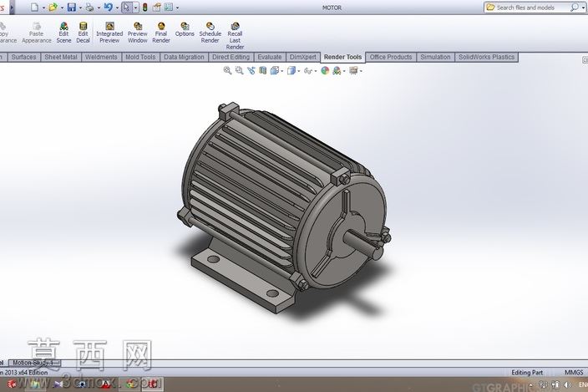This screenshot has height=392, width=588.
Task: Save the MOTOR part with Save icon
Action: click(72, 8)
